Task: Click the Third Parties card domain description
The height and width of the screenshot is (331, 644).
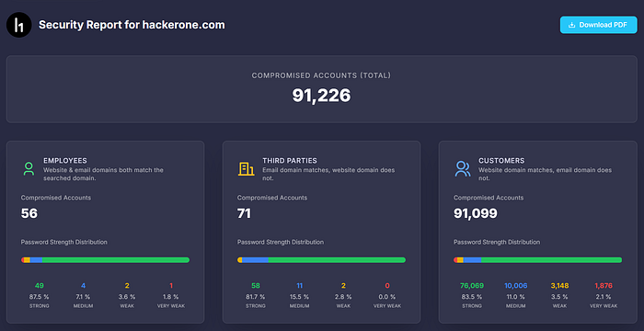Action: pyautogui.click(x=328, y=174)
